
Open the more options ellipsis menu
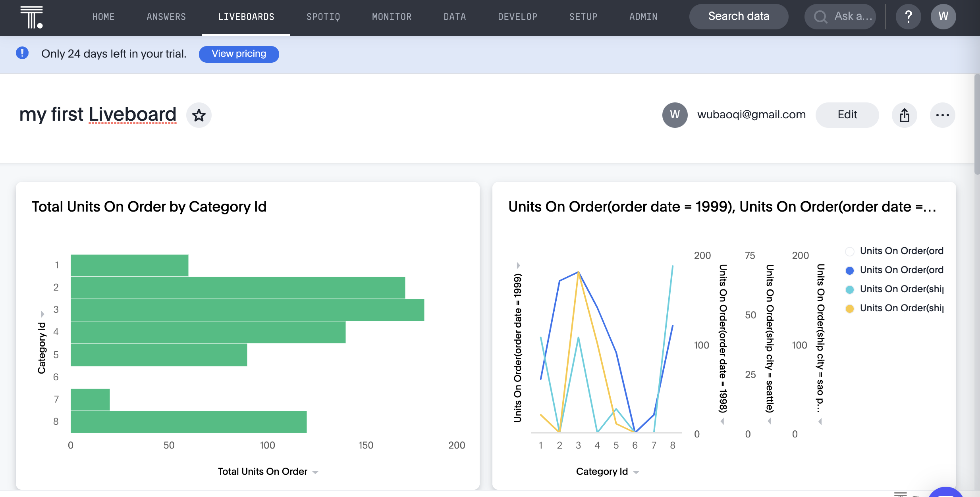(942, 115)
